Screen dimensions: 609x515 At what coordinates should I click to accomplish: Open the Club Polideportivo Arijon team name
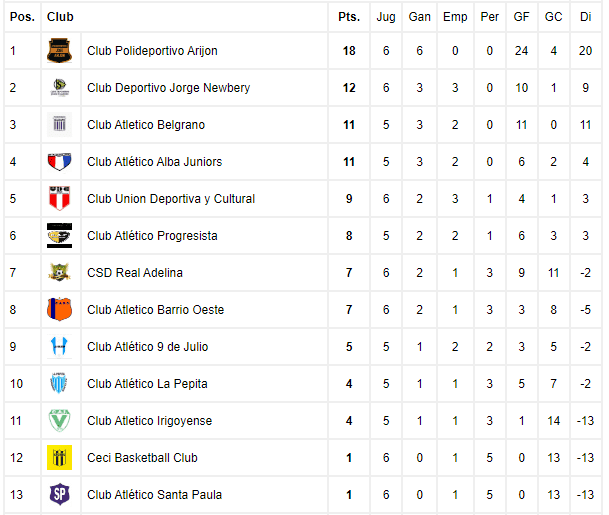(x=152, y=51)
